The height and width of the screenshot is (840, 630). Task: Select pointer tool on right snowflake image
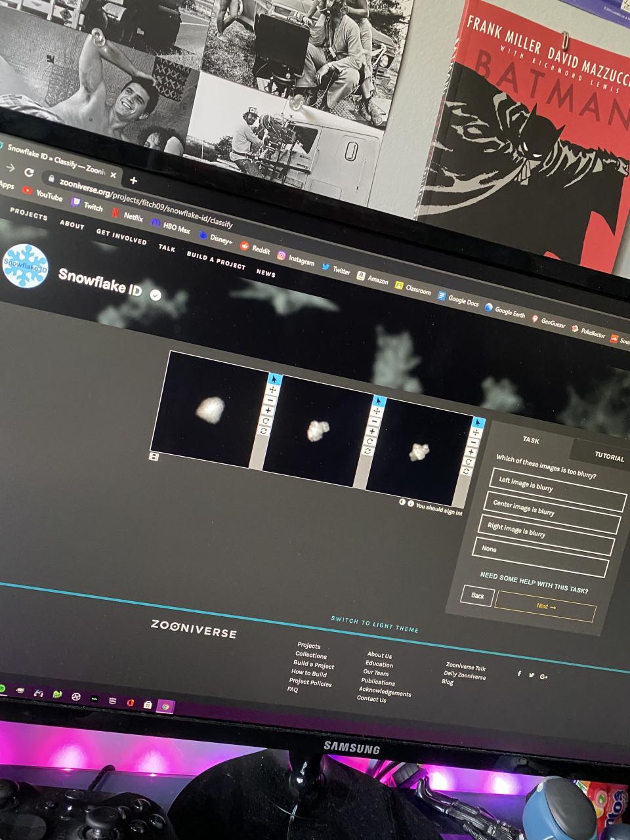pyautogui.click(x=478, y=423)
